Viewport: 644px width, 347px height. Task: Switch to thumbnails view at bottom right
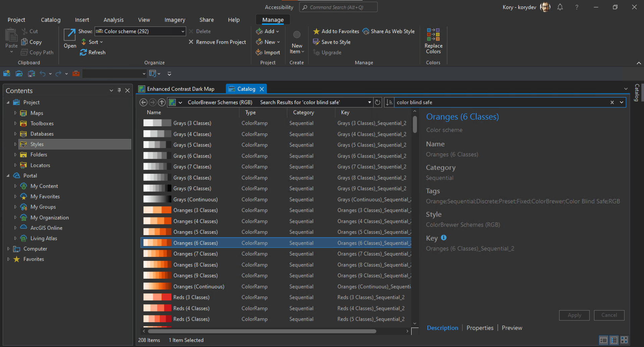tap(625, 340)
